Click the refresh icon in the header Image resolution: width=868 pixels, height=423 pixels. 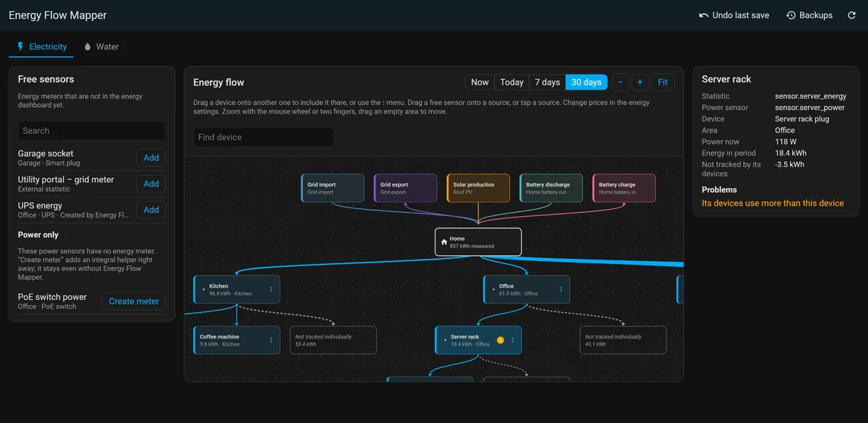[x=851, y=15]
